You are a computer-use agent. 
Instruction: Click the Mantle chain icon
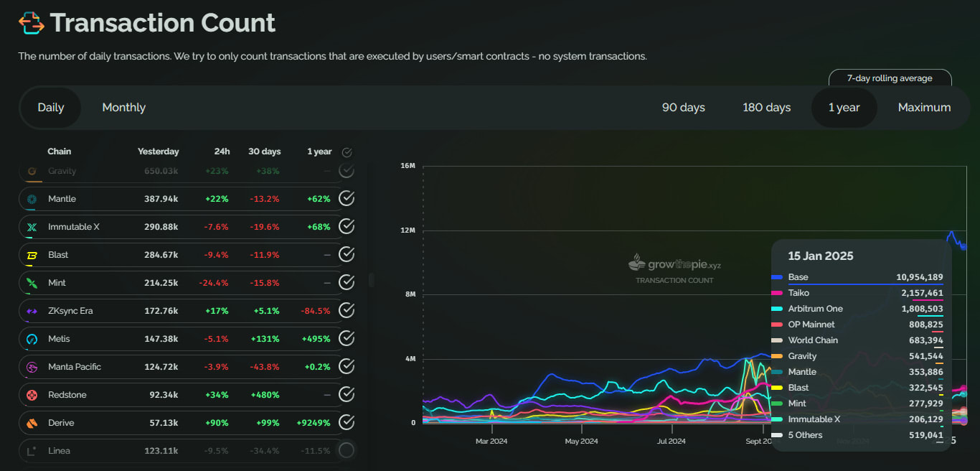point(32,199)
